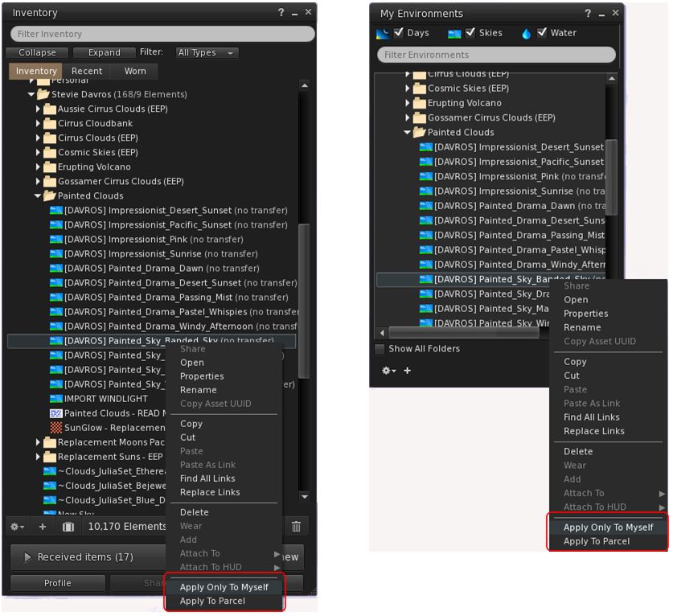Choose Apply To Parcel in Inventory context menu
Image resolution: width=673 pixels, height=616 pixels.
click(213, 601)
